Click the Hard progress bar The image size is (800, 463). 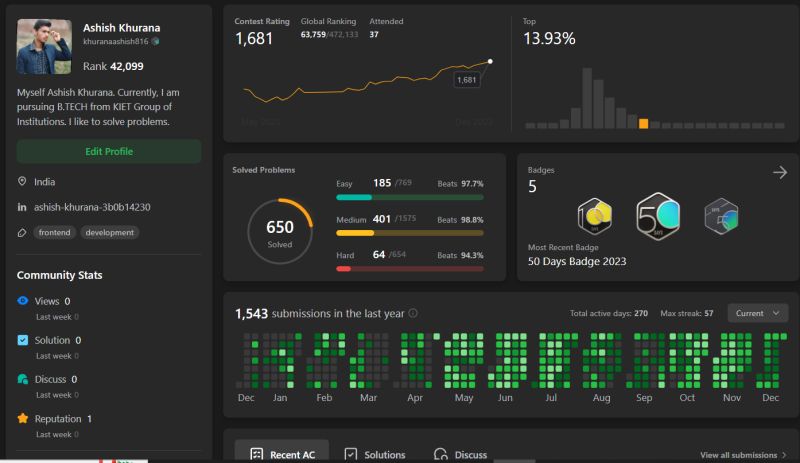click(x=410, y=269)
